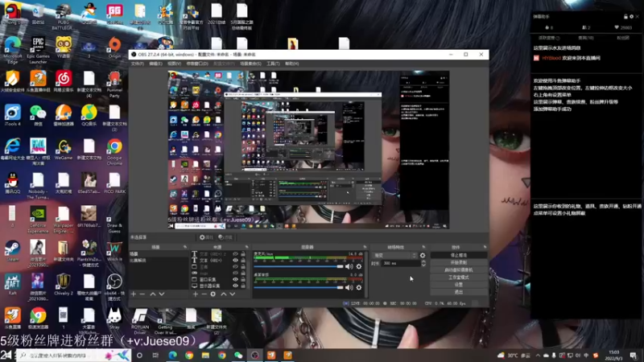This screenshot has width=644, height=362.
Task: Pop out the Scenes dock panel
Action: pyautogui.click(x=185, y=247)
